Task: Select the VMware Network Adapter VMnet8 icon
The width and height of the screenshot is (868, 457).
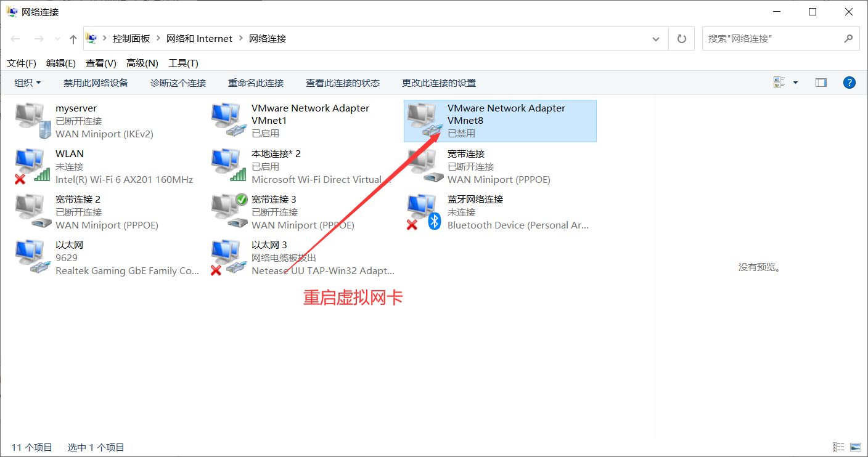Action: tap(425, 121)
